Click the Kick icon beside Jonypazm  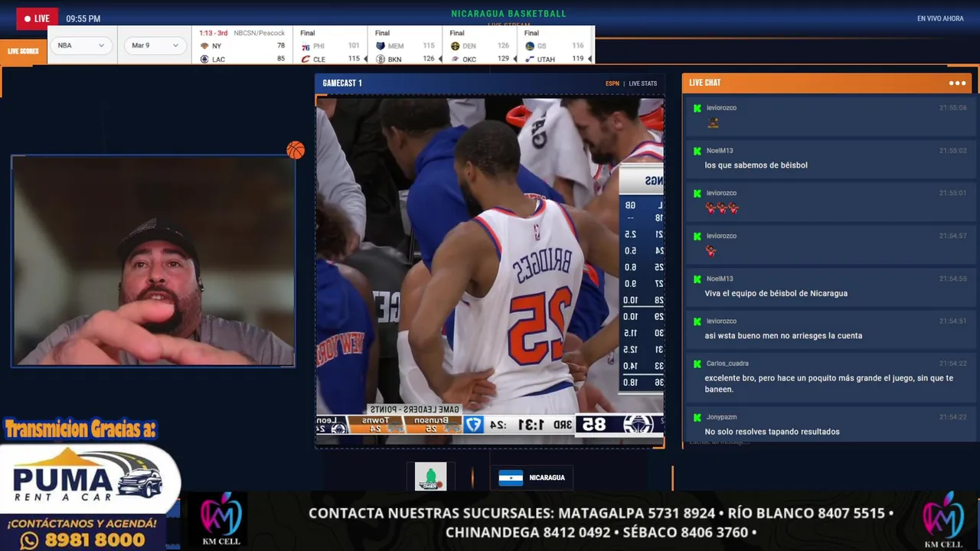point(697,417)
